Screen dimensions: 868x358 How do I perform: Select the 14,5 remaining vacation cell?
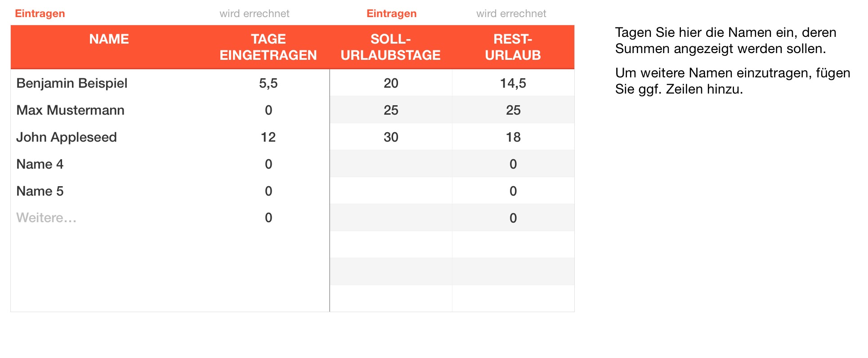pyautogui.click(x=513, y=83)
